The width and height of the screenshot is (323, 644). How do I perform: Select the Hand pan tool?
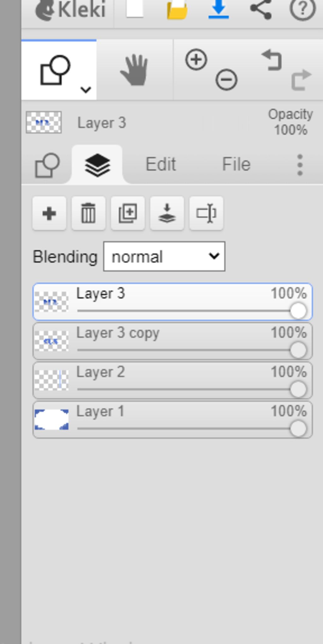pyautogui.click(x=134, y=70)
